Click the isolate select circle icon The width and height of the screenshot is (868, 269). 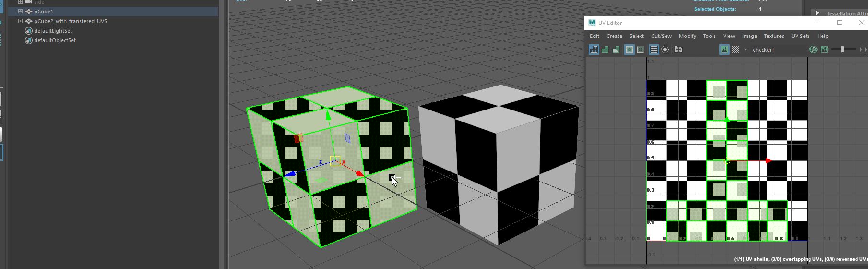click(x=665, y=49)
